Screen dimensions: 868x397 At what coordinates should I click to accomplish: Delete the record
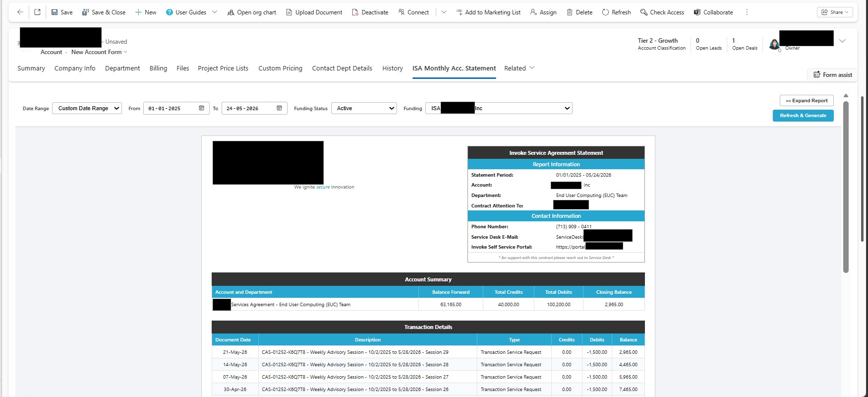tap(579, 12)
